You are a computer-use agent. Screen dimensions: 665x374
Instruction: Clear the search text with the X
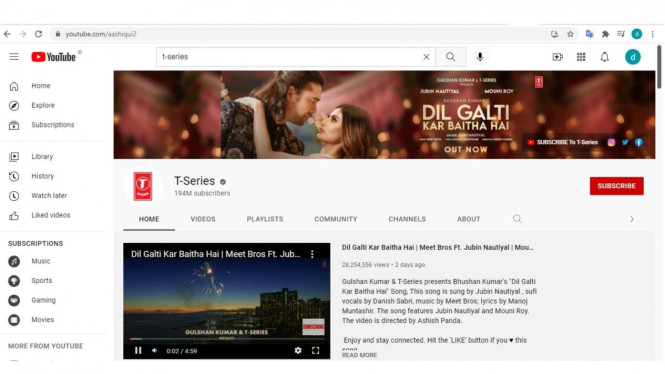[x=426, y=57]
